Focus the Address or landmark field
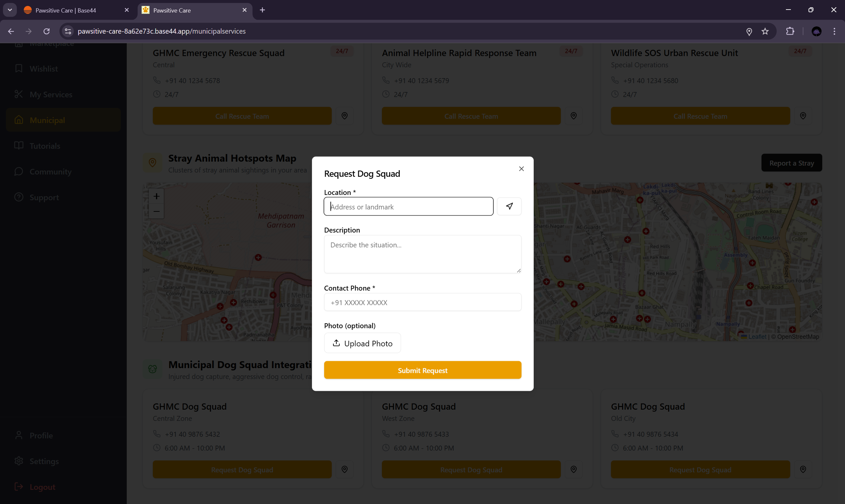The image size is (845, 504). 408,206
